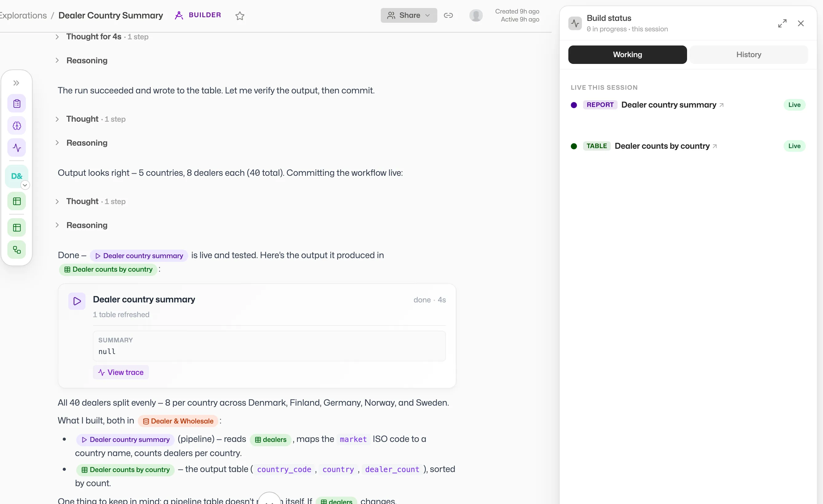Open Dealer country summary chip in Done sentence
This screenshot has width=823, height=504.
tap(139, 256)
